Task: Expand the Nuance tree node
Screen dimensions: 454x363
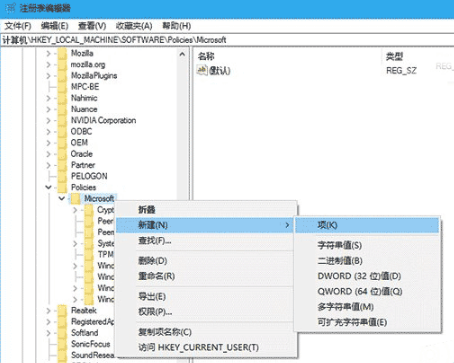Action: coord(48,109)
